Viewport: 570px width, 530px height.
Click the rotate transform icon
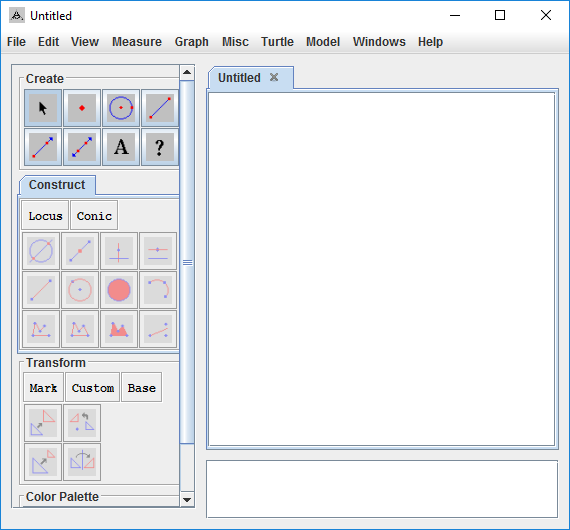coord(82,423)
